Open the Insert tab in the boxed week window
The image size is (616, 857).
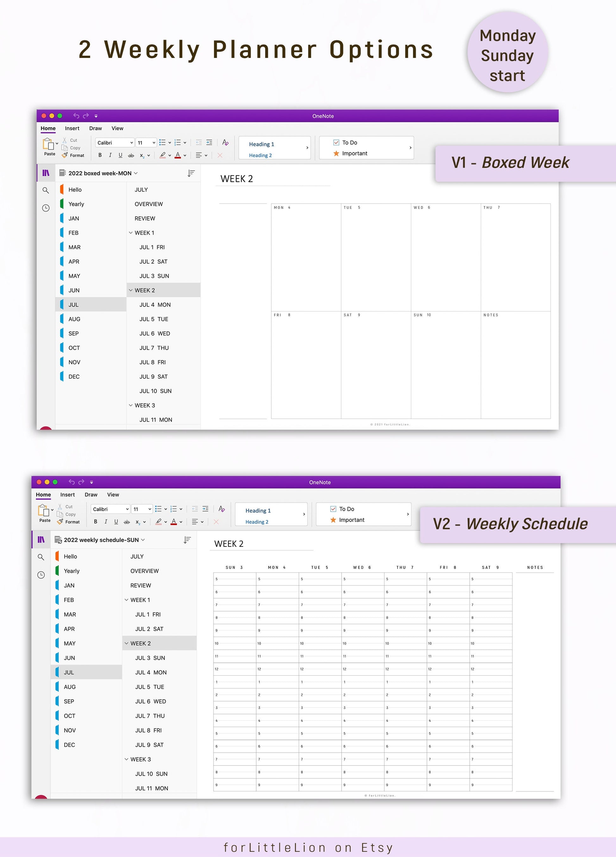[x=72, y=129]
